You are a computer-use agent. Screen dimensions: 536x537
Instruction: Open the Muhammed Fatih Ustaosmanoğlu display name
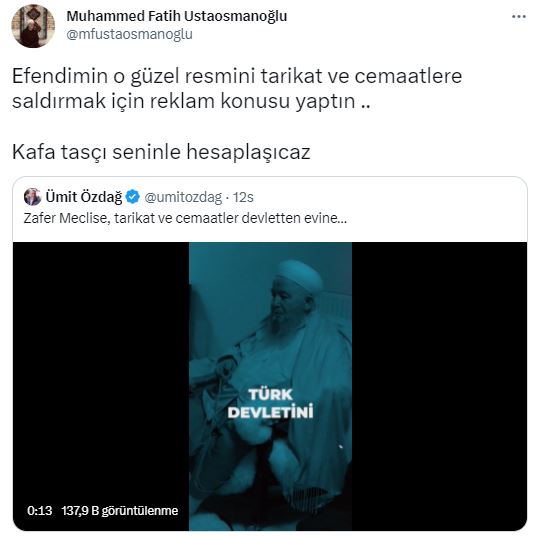tap(176, 16)
